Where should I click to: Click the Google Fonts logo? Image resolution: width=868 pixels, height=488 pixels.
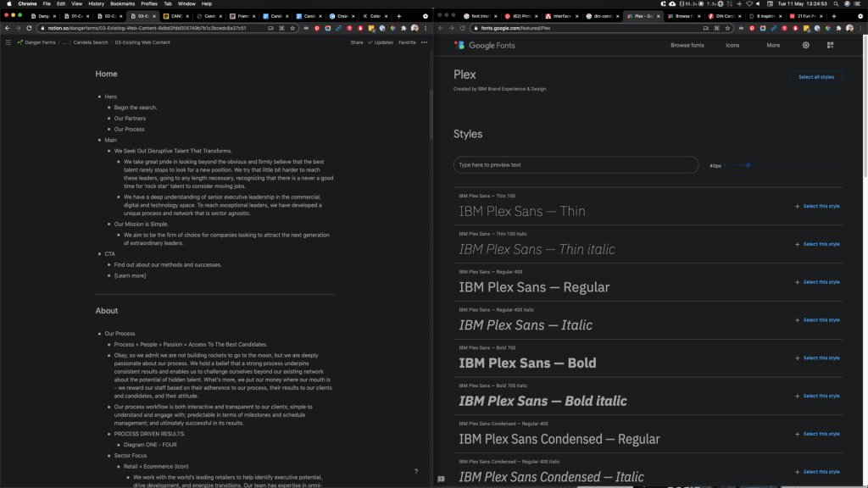(x=486, y=45)
